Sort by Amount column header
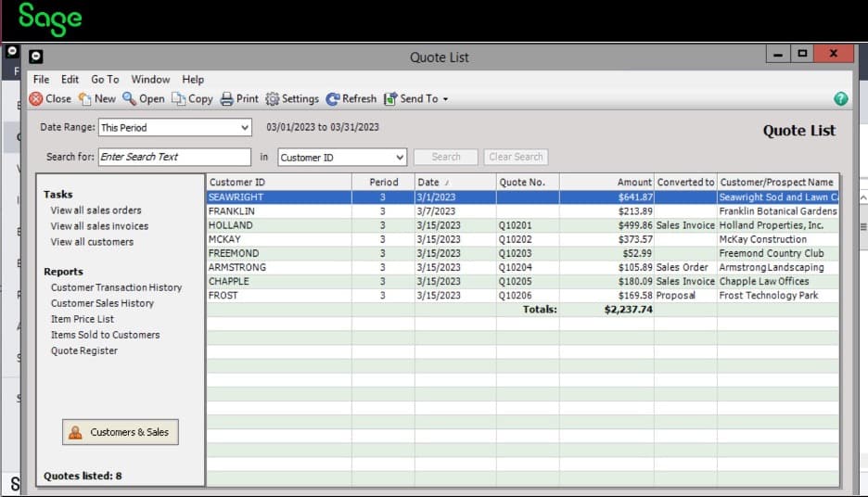The image size is (868, 497). click(x=606, y=182)
